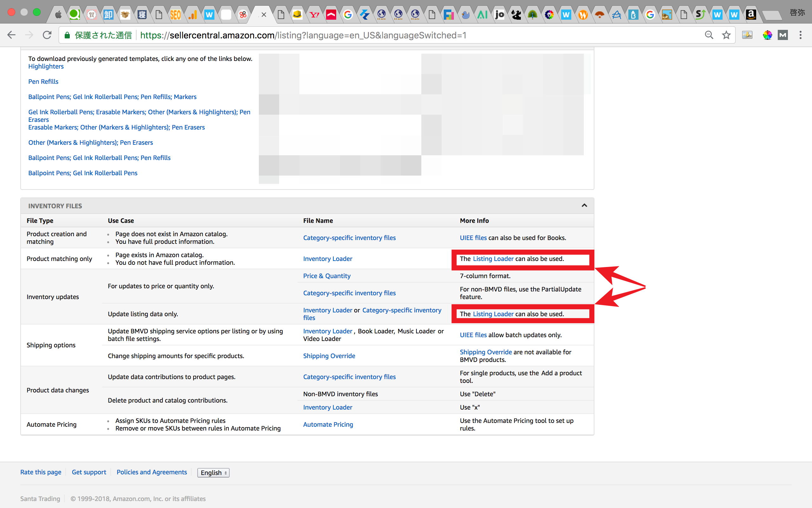Open Category-specific inventory files in Product creation row
The image size is (812, 508).
tap(349, 237)
